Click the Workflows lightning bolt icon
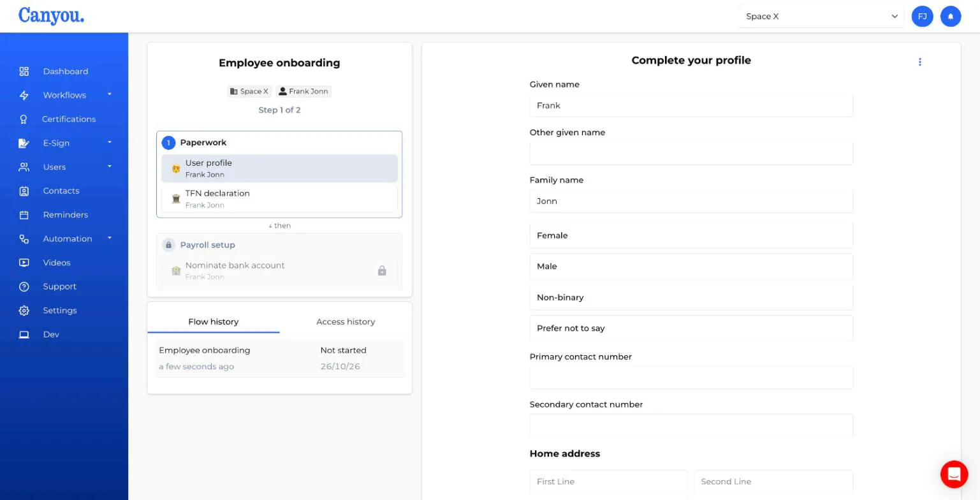The image size is (980, 500). pos(24,95)
